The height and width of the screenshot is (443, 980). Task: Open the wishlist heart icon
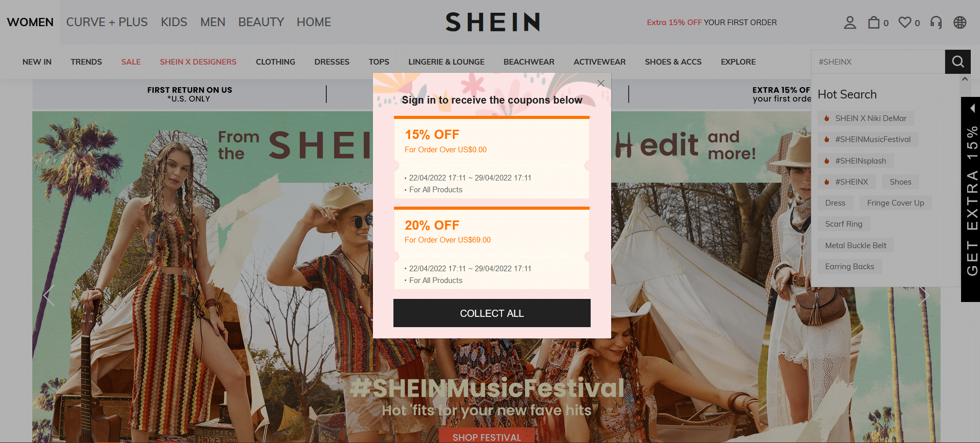point(905,23)
